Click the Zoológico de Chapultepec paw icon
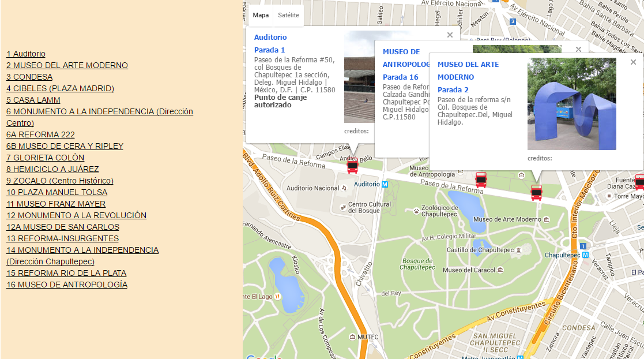The height and width of the screenshot is (359, 644). tap(416, 211)
